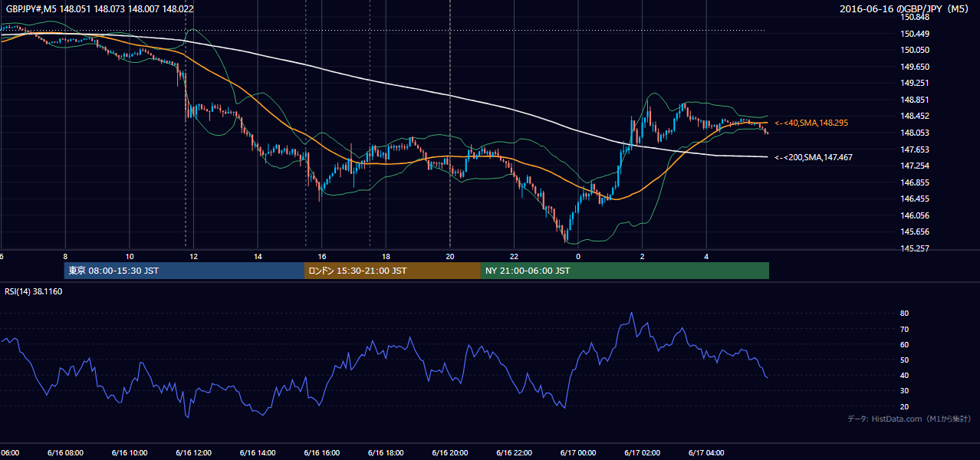
Task: Click price axis value 147.254
Action: tap(914, 166)
